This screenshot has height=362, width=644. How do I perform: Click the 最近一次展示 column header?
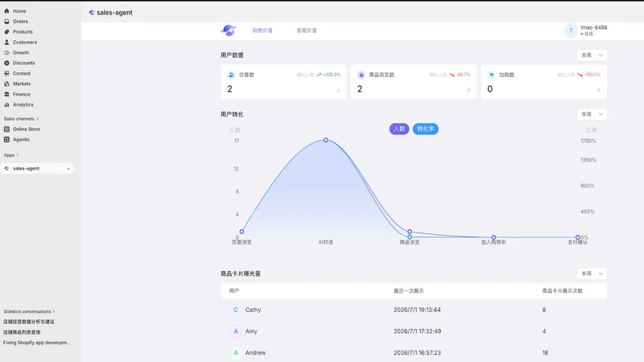[408, 291]
